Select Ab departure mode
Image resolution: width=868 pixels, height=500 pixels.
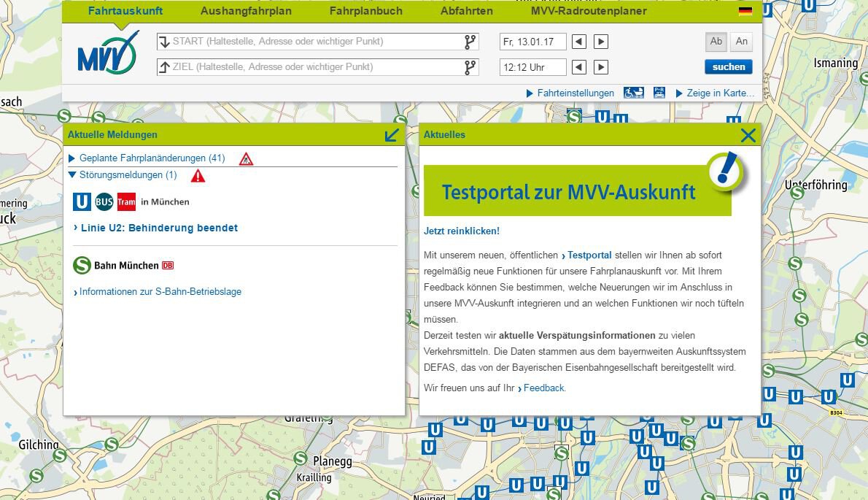pos(716,41)
